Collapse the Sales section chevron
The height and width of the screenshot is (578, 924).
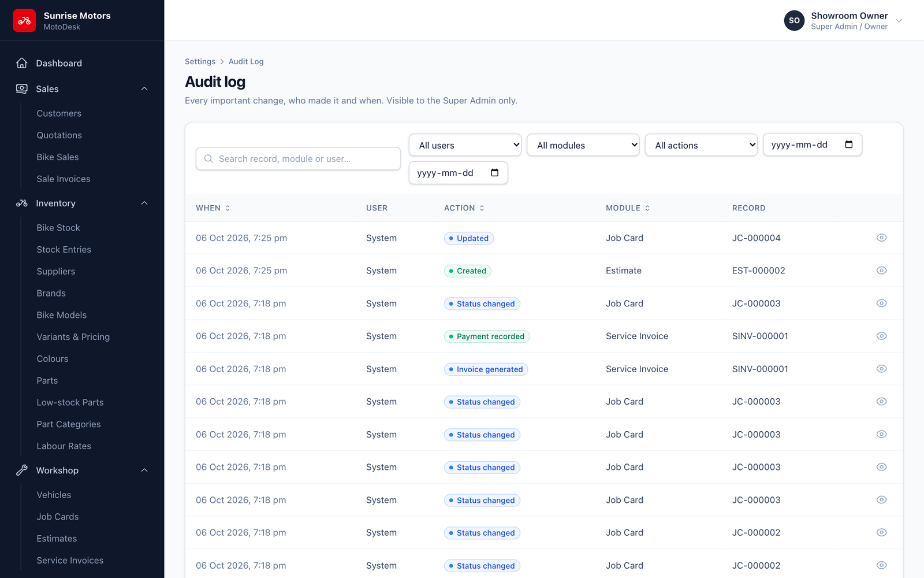click(x=144, y=89)
